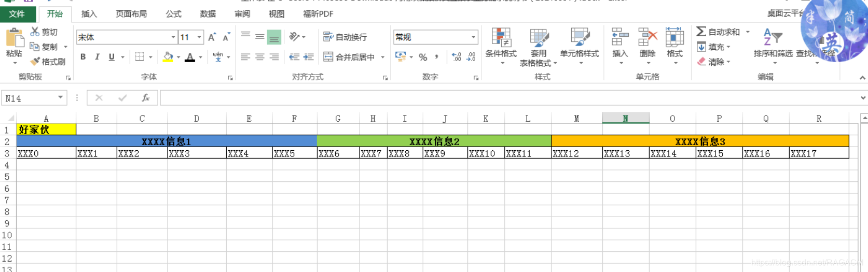This screenshot has width=868, height=272.
Task: Expand merge and center dropdown arrow
Action: 383,57
